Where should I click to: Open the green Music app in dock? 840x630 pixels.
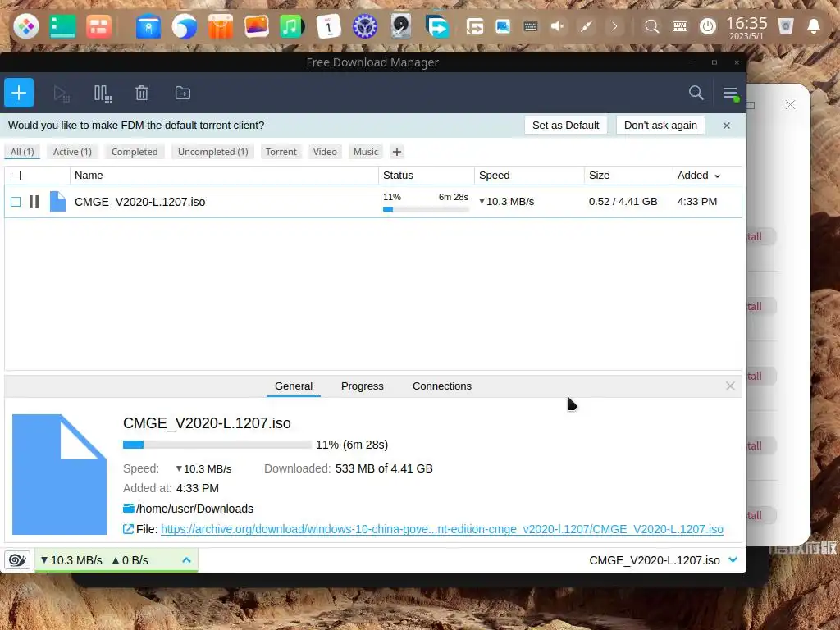pyautogui.click(x=292, y=26)
